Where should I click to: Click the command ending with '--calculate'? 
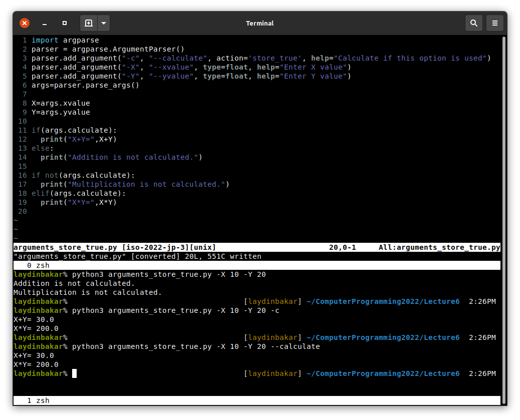click(x=195, y=346)
